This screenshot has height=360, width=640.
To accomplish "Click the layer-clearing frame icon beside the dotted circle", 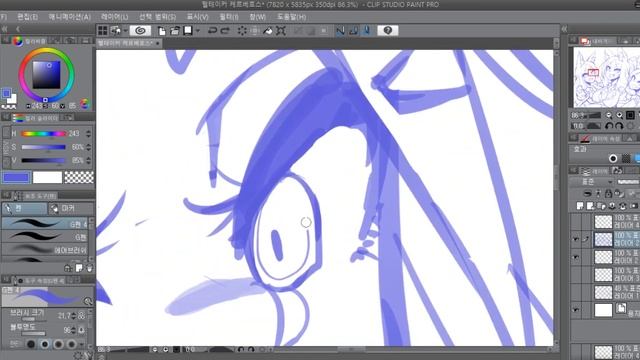I will click(255, 31).
